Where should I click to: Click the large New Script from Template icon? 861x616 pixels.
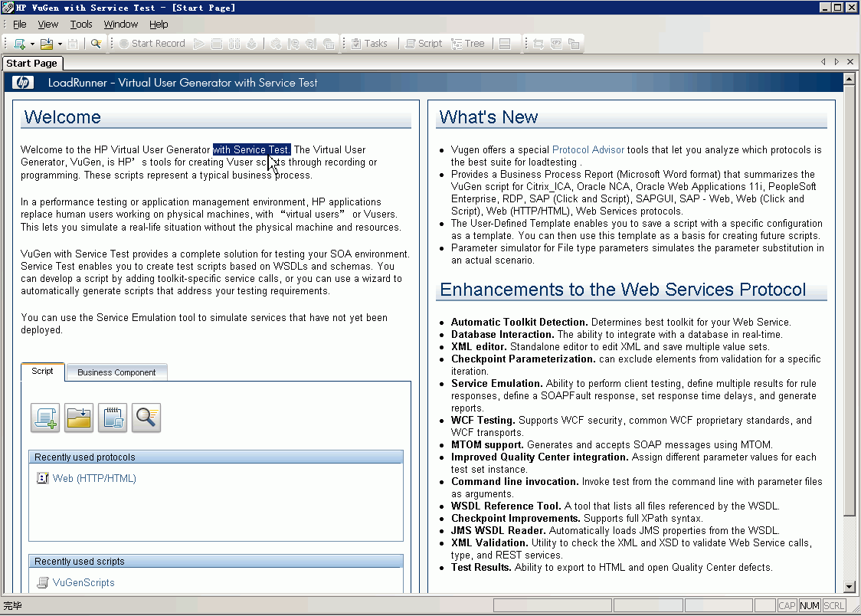pos(113,418)
